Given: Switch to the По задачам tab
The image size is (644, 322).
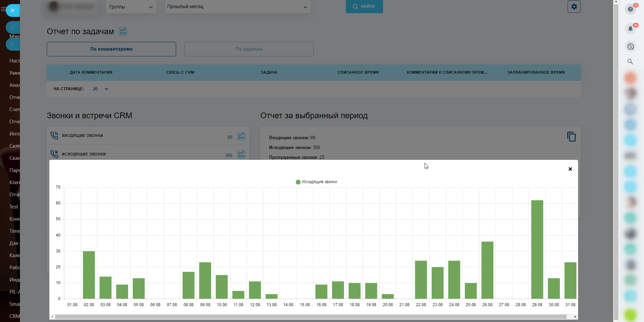Looking at the screenshot, I should click(x=249, y=49).
